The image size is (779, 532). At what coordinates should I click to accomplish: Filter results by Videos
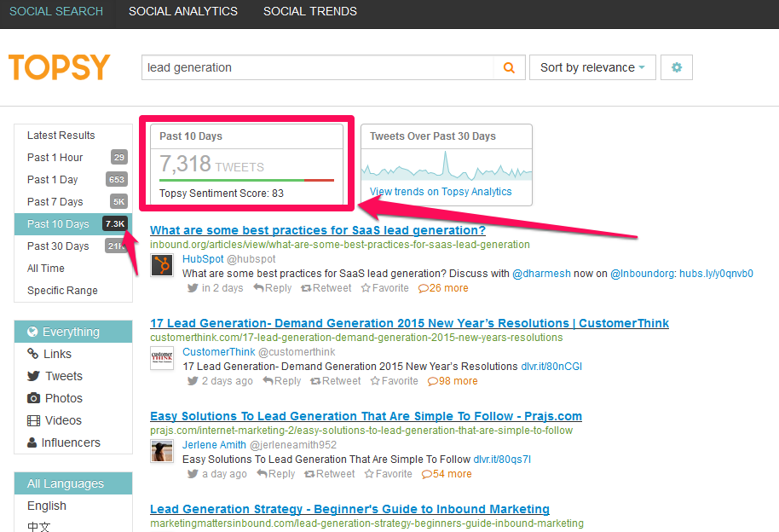coord(73,420)
